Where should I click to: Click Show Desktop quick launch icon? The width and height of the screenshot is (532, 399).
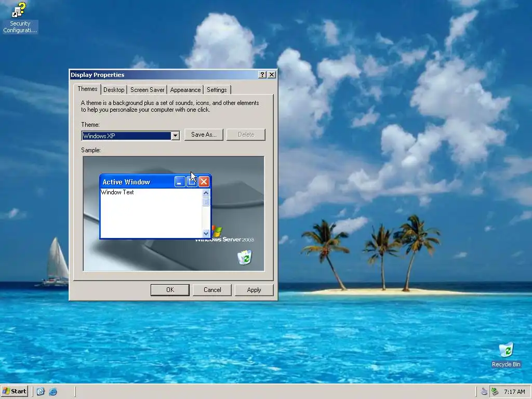click(x=41, y=392)
